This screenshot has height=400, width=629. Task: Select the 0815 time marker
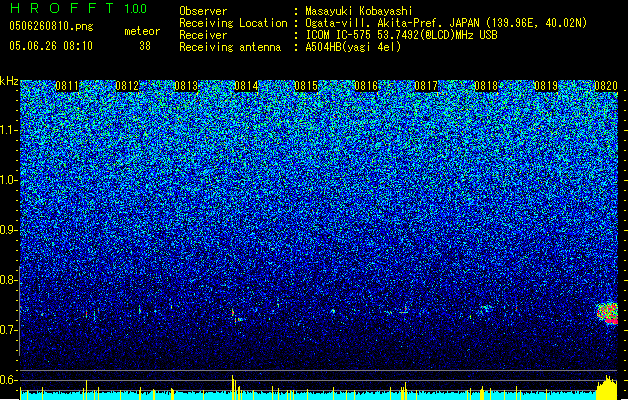[x=306, y=86]
